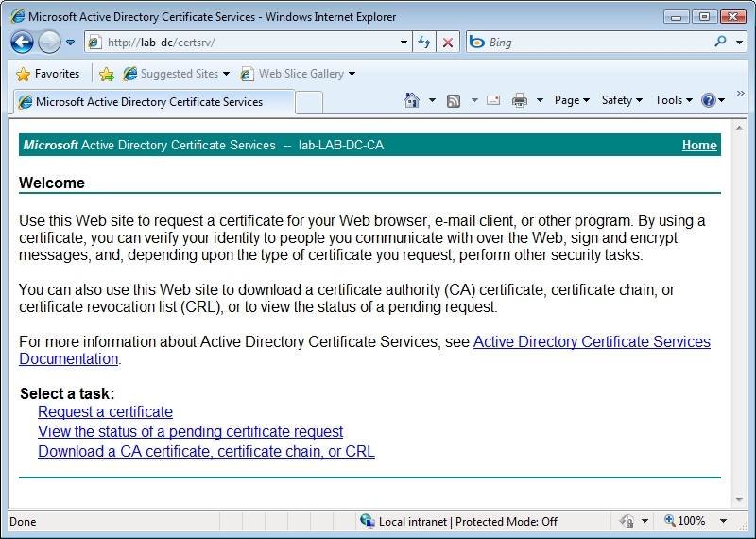Expand the address bar history dropdown

[404, 43]
